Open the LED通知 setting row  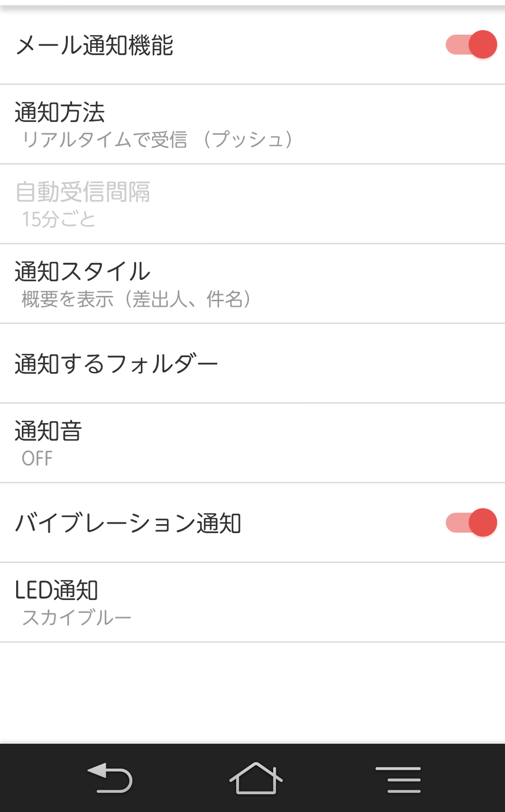click(x=252, y=602)
